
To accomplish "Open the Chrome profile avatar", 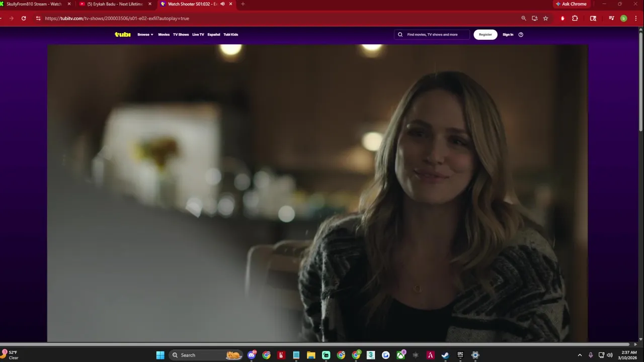I will pos(624,19).
